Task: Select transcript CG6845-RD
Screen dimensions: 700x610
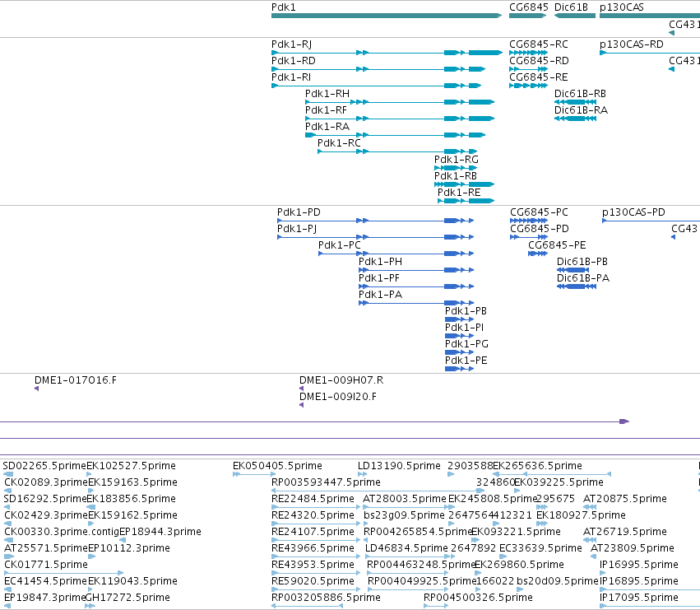Action: pos(539,61)
